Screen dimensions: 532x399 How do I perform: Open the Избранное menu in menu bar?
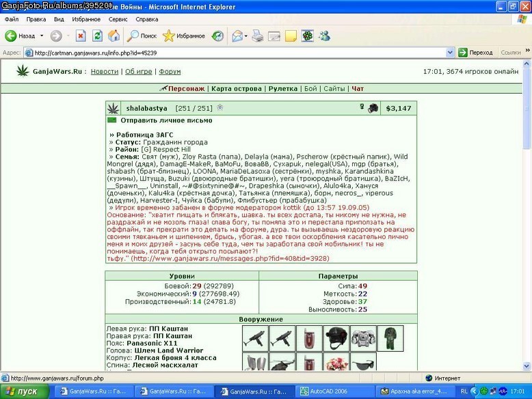pyautogui.click(x=86, y=19)
